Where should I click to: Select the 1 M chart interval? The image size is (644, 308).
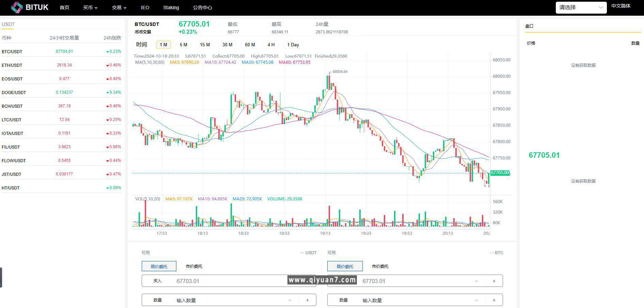(163, 45)
